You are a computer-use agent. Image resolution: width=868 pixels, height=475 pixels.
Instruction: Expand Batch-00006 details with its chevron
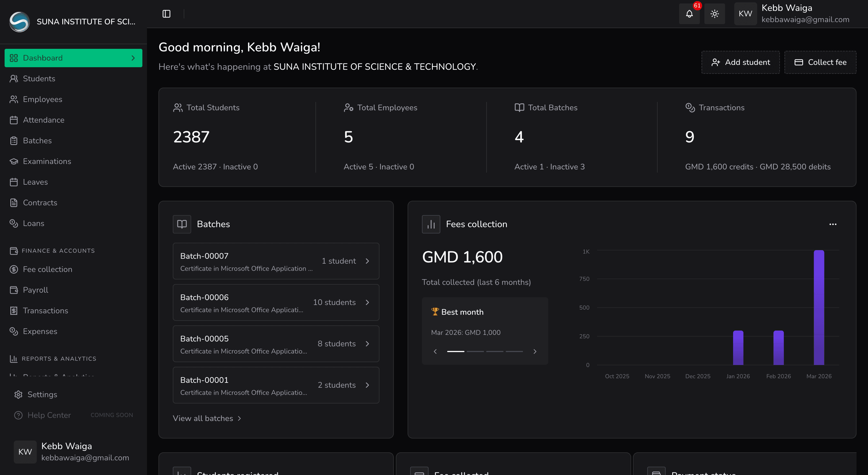(367, 302)
